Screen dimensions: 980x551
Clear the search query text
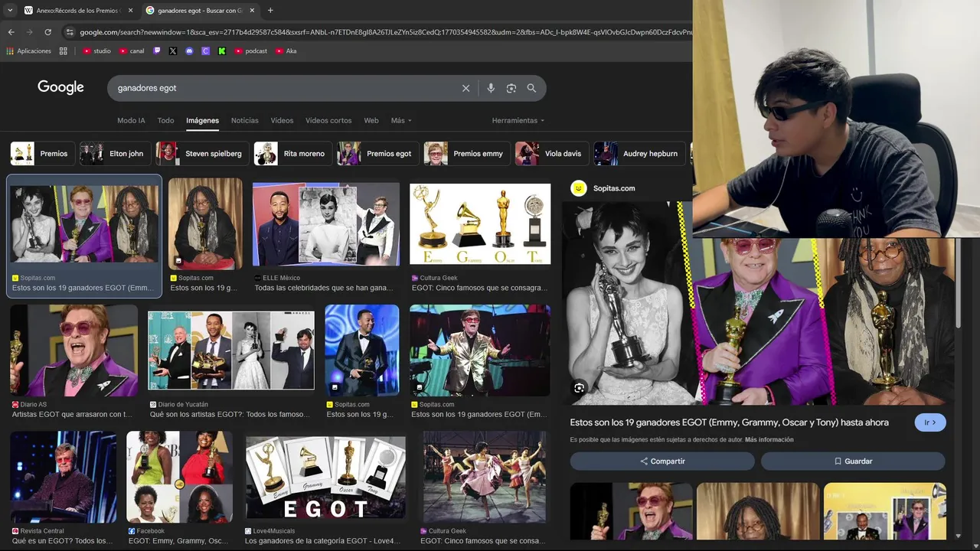465,88
